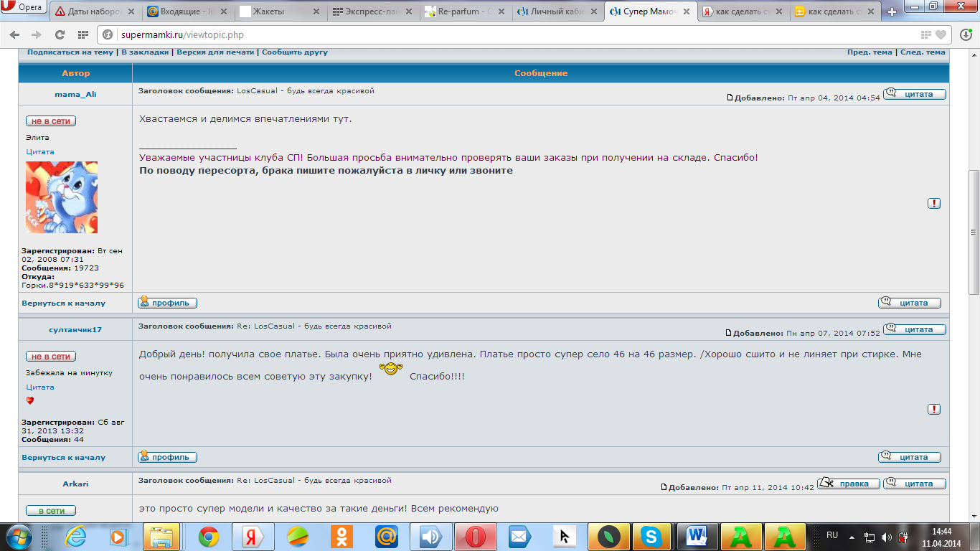Image resolution: width=980 pixels, height=551 pixels.
Task: Click the browser forward arrow
Action: (x=37, y=34)
